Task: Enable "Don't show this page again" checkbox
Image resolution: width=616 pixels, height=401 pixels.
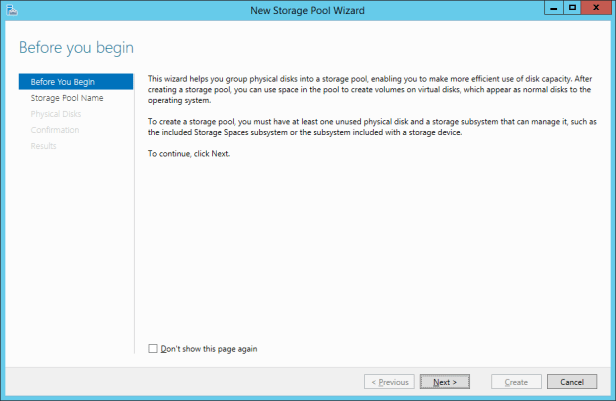Action: (x=153, y=349)
